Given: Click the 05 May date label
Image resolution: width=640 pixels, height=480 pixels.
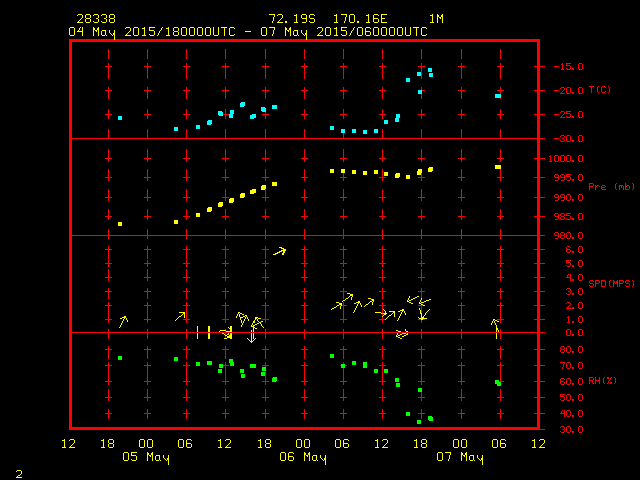Looking at the screenshot, I should point(146,457).
